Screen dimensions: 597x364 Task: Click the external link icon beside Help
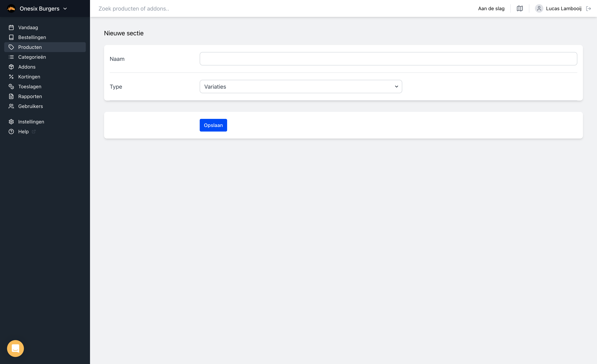coord(34,132)
